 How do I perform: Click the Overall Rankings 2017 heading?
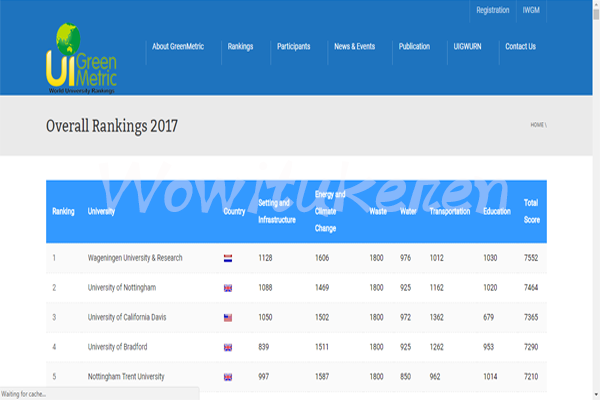[x=112, y=126]
